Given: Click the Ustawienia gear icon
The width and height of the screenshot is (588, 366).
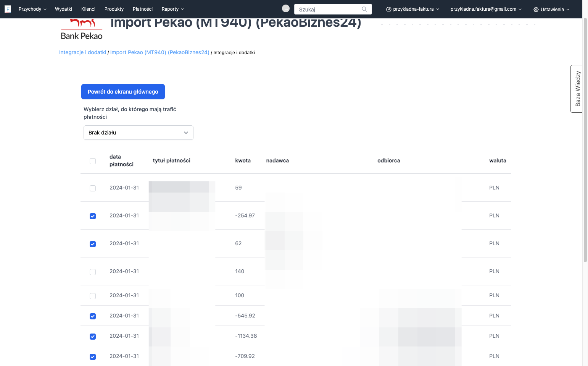Looking at the screenshot, I should [536, 10].
